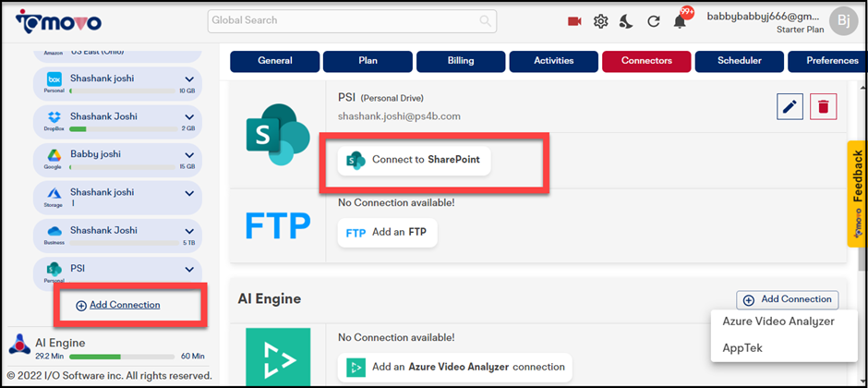Click the refresh icon
This screenshot has width=868, height=388.
[654, 21]
